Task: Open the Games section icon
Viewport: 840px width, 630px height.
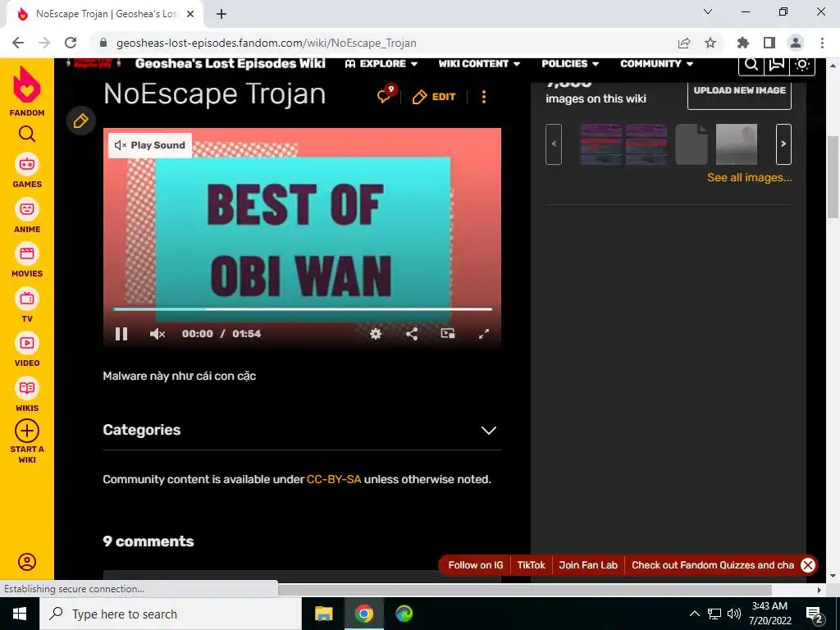Action: pyautogui.click(x=27, y=164)
